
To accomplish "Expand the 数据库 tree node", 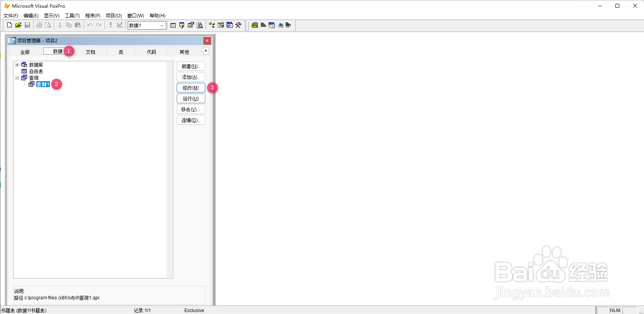I will pos(17,65).
